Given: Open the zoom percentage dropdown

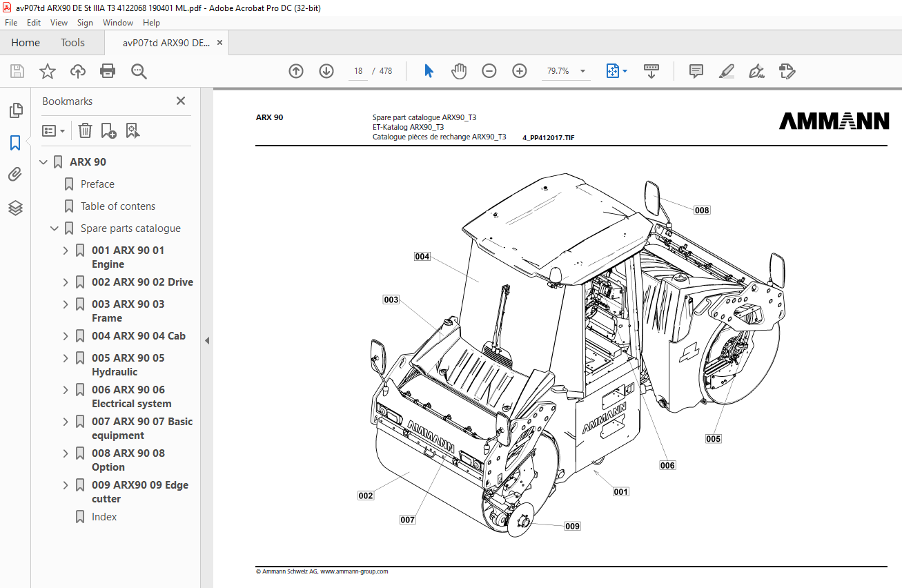Looking at the screenshot, I should pyautogui.click(x=583, y=71).
